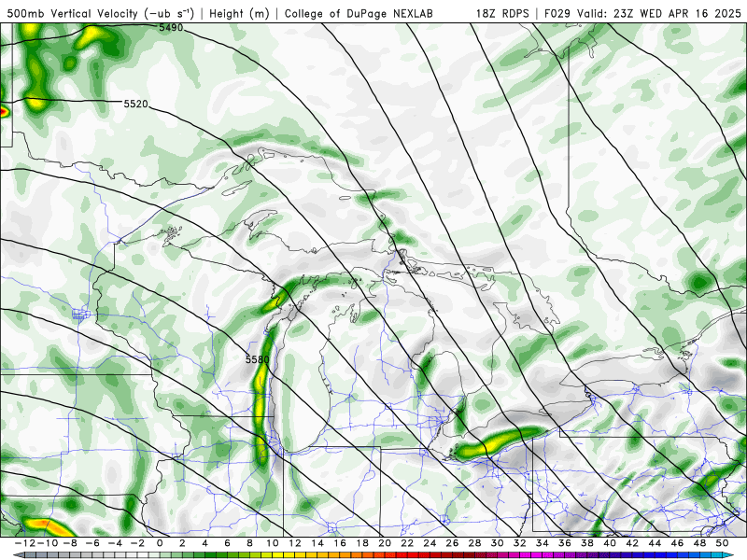This screenshot has height=560, width=747.
Task: Click the -6 colorbar value
Action: (x=93, y=543)
